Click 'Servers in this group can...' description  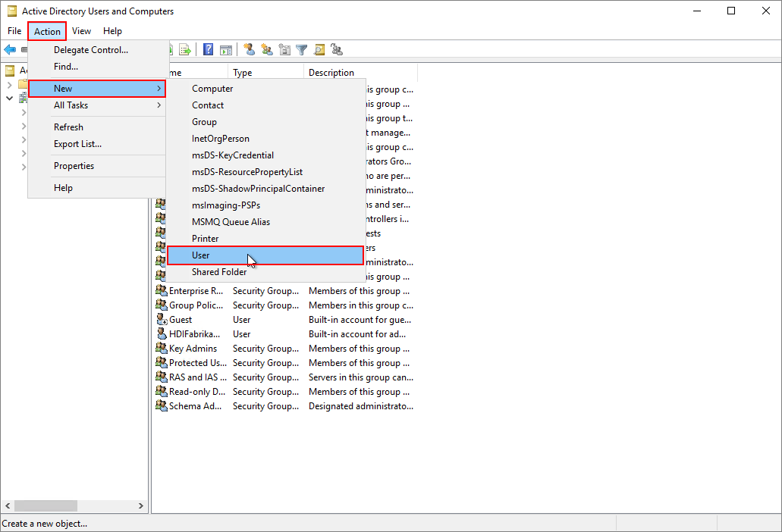pos(361,377)
